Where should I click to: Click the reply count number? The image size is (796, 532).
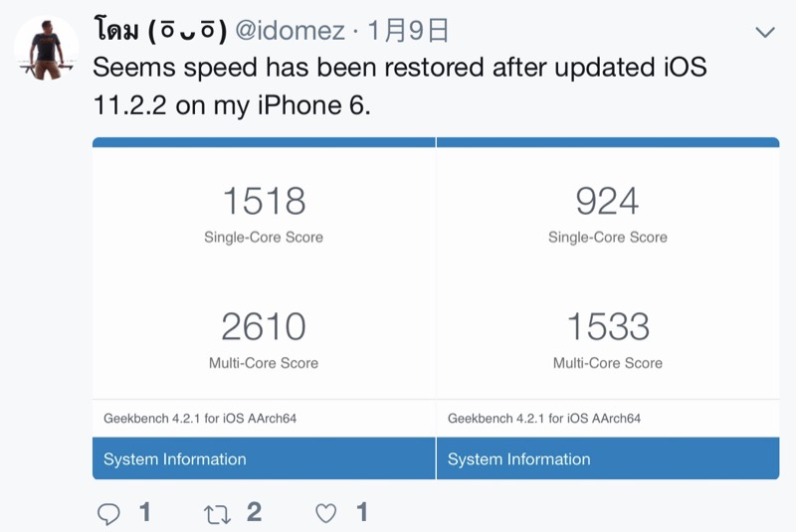[x=145, y=513]
